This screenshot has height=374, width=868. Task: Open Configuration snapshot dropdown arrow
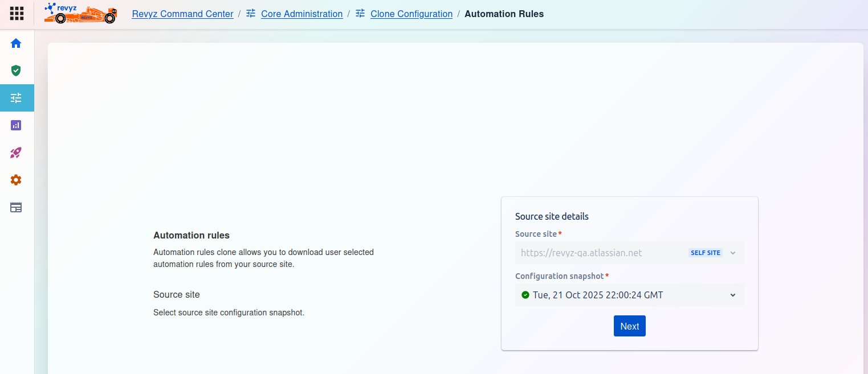pyautogui.click(x=733, y=295)
